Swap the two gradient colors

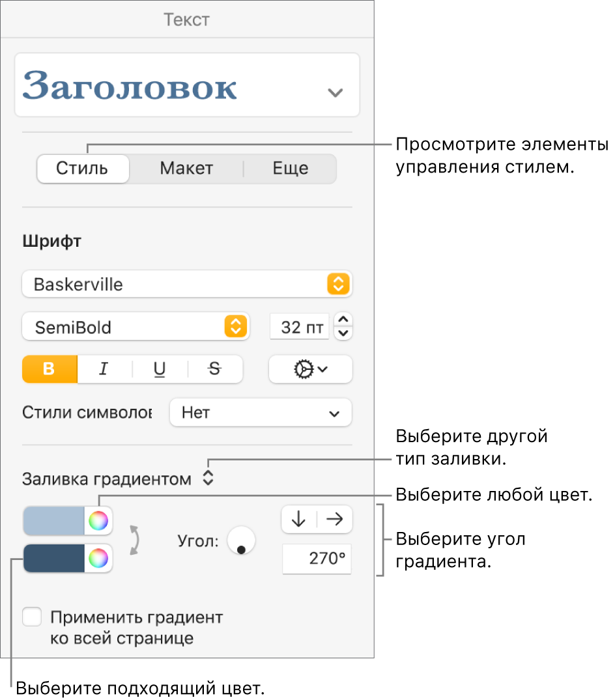point(134,540)
